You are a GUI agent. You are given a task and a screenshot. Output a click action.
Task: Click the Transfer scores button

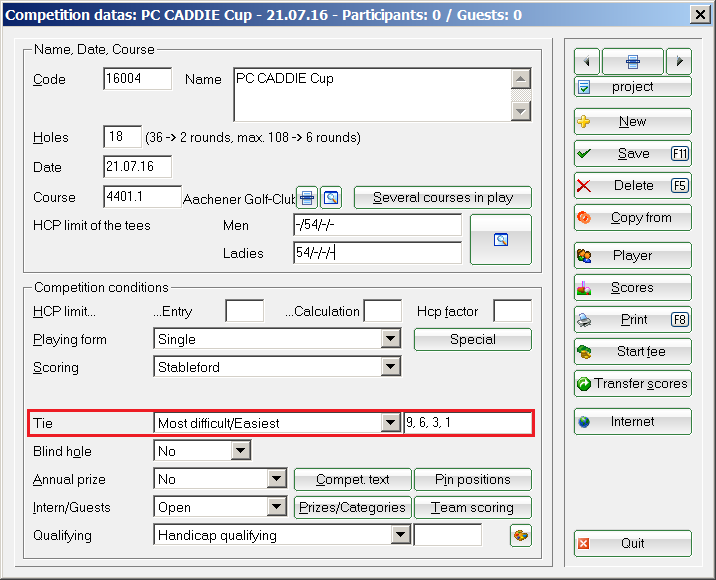(632, 384)
